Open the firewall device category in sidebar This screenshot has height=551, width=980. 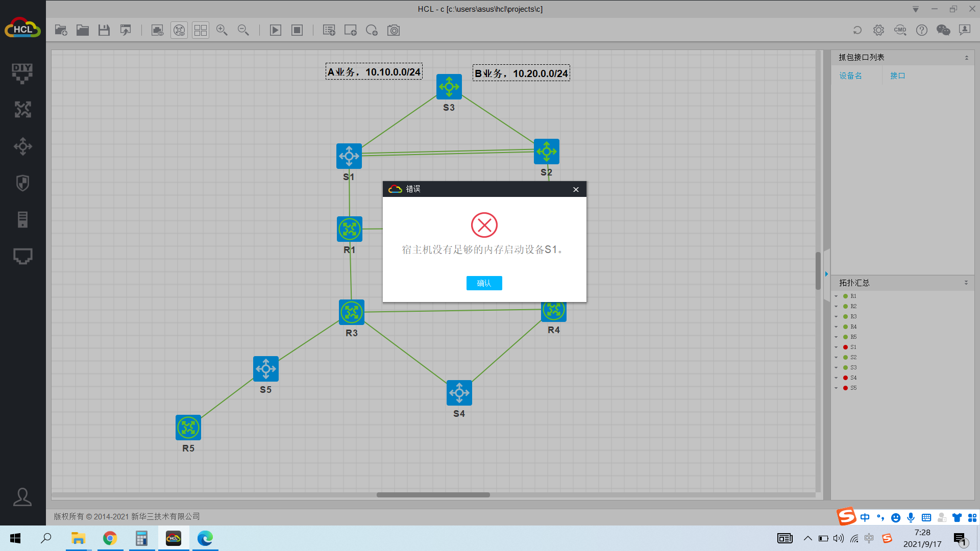(22, 183)
